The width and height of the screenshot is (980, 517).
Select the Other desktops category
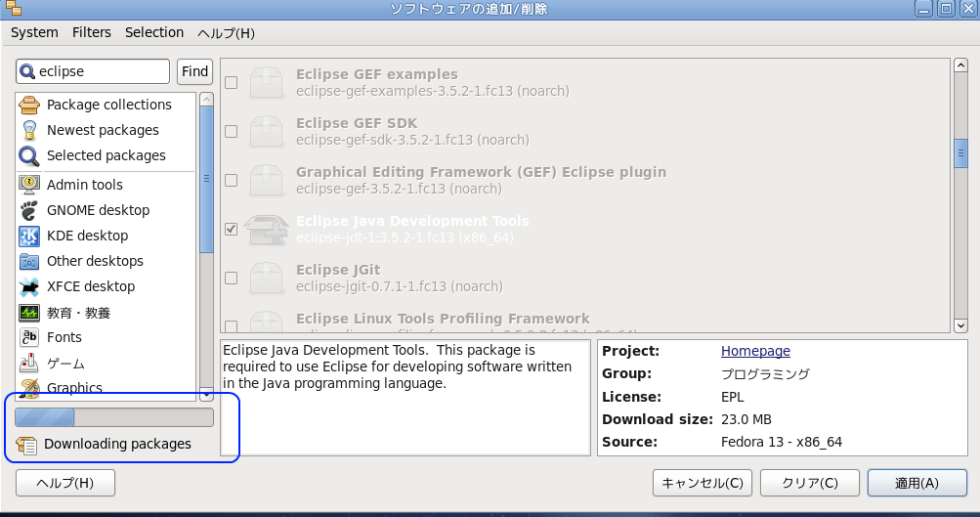click(95, 261)
